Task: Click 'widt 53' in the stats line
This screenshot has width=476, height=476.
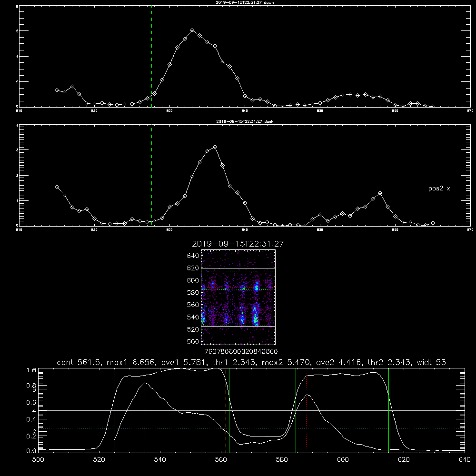Action: [x=431, y=362]
